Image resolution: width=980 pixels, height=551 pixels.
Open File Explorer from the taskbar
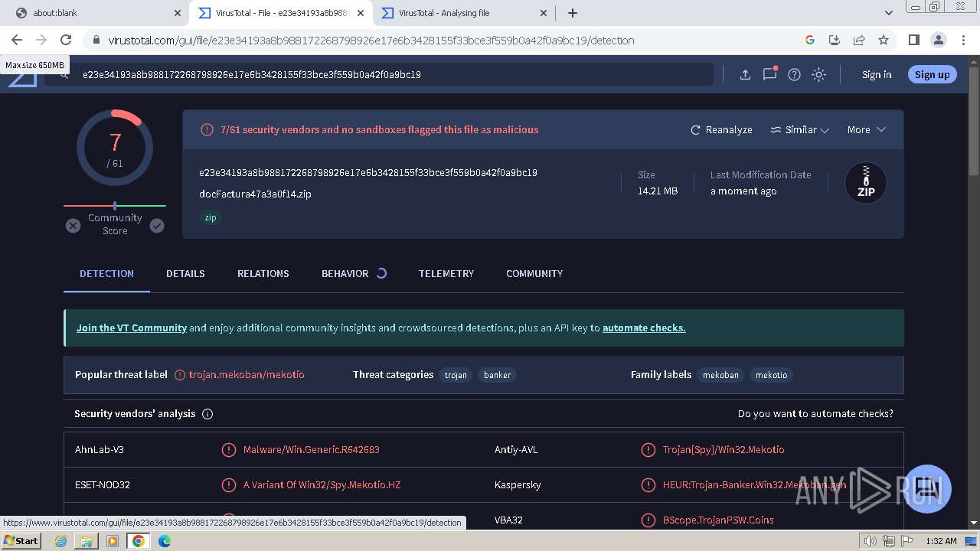point(87,541)
